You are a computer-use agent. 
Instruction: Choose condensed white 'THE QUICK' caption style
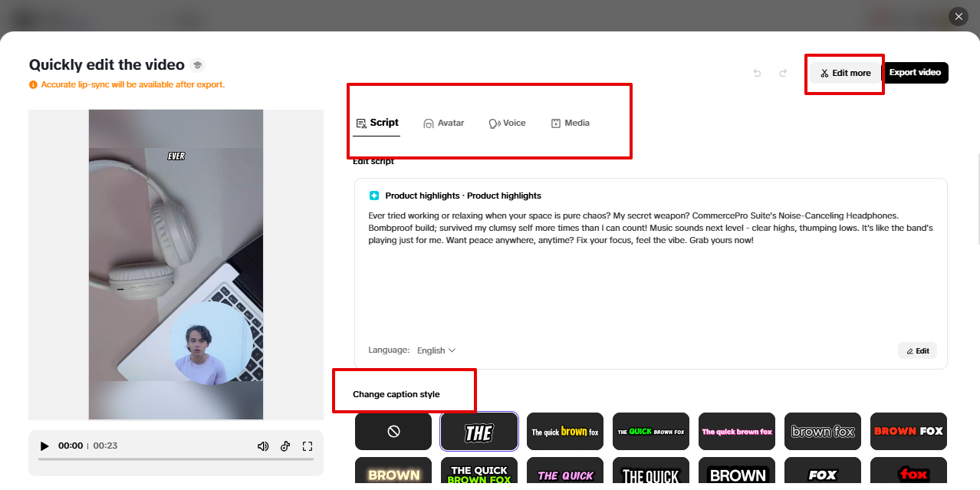coord(651,471)
